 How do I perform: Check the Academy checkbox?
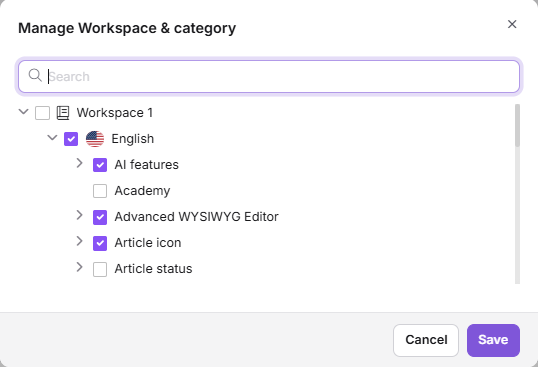pos(100,191)
